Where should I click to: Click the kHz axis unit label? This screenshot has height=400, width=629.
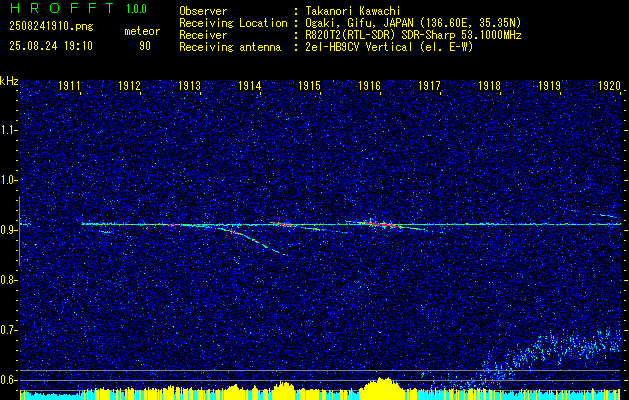coord(9,81)
